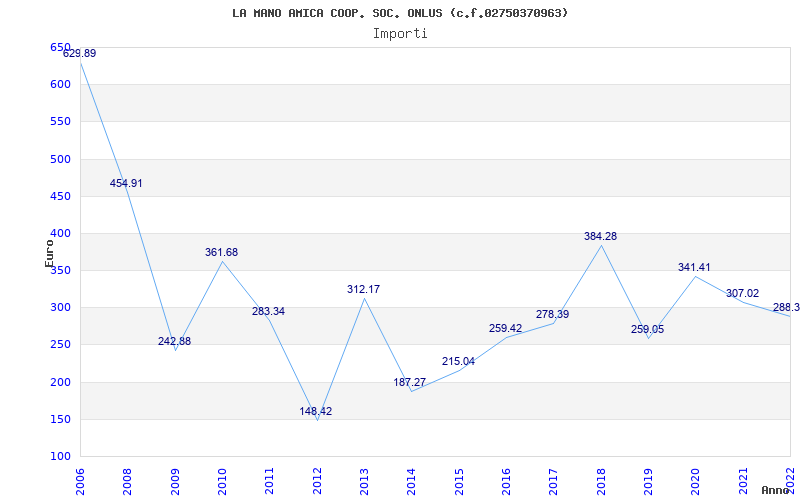Click the 384.28 data label
The height and width of the screenshot is (500, 800).
(601, 236)
